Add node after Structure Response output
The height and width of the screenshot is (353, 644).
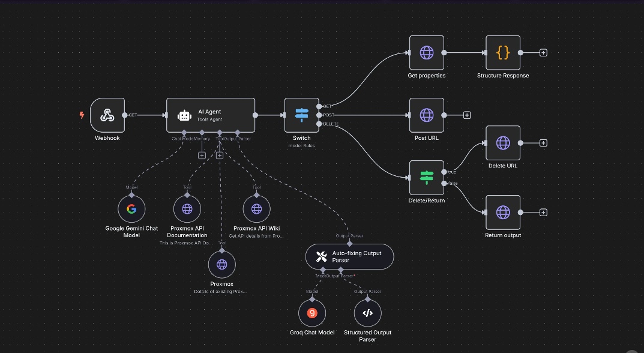click(x=543, y=53)
